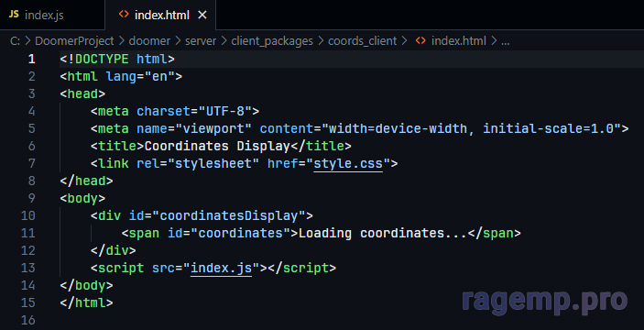
Task: Close the index.html tab
Action: (x=202, y=16)
